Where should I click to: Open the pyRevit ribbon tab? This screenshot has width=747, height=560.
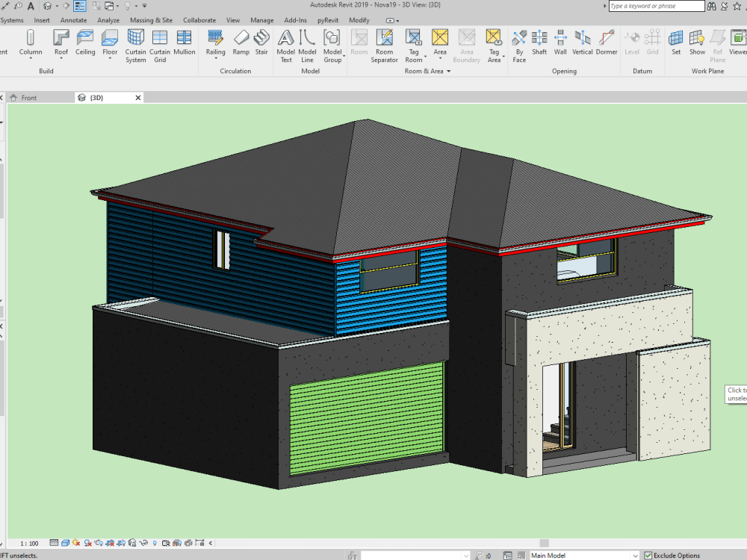327,20
